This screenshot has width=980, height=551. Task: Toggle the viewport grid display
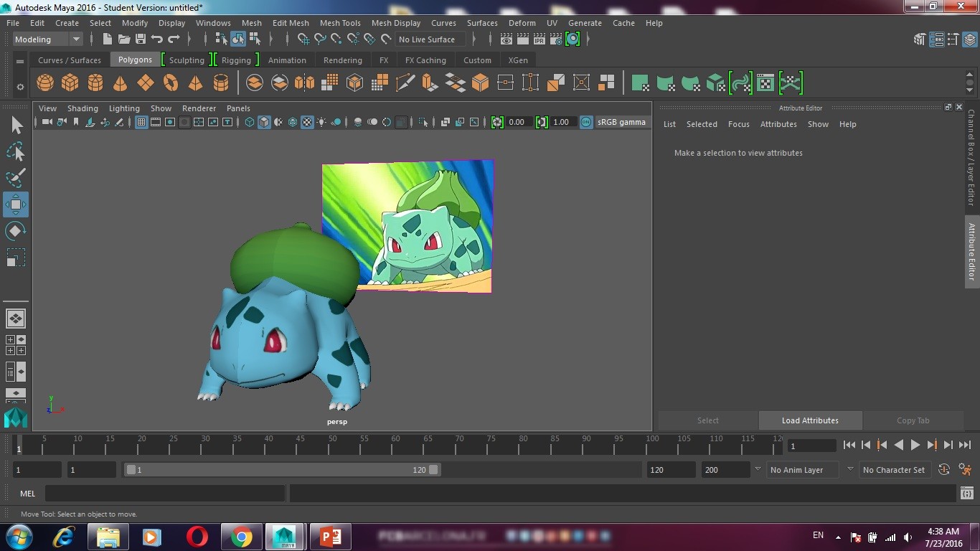[x=141, y=122]
